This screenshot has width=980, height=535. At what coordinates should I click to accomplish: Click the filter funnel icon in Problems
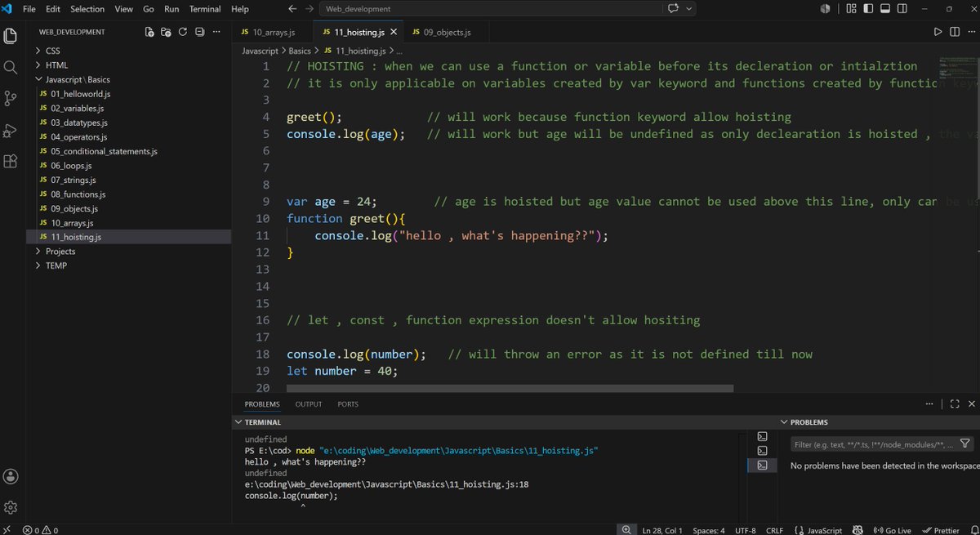(965, 444)
